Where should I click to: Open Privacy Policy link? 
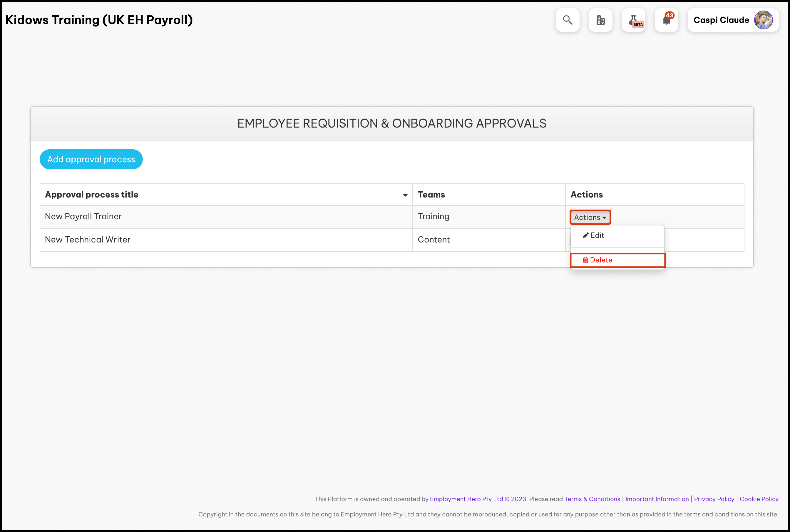[714, 499]
